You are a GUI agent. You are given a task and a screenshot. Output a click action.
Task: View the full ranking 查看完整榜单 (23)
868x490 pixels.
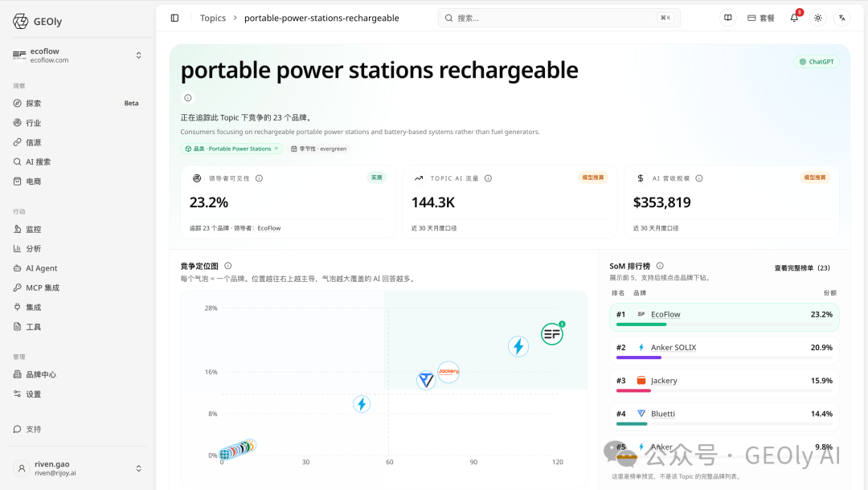[802, 267]
